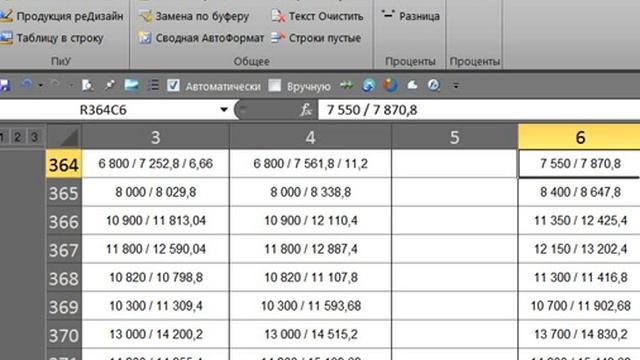Viewport: 640px width, 360px height.
Task: Click the round blue icon after the cloud
Action: coord(433,85)
